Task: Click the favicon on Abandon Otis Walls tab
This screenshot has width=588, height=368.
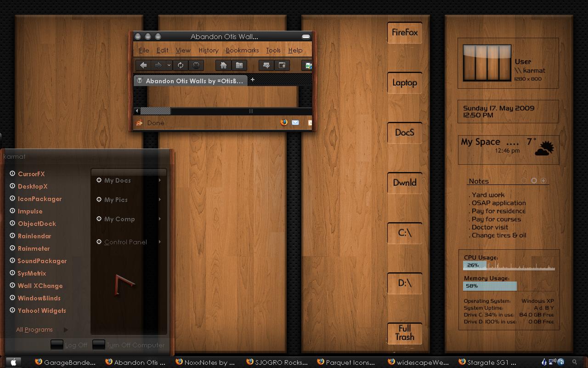Action: 140,80
